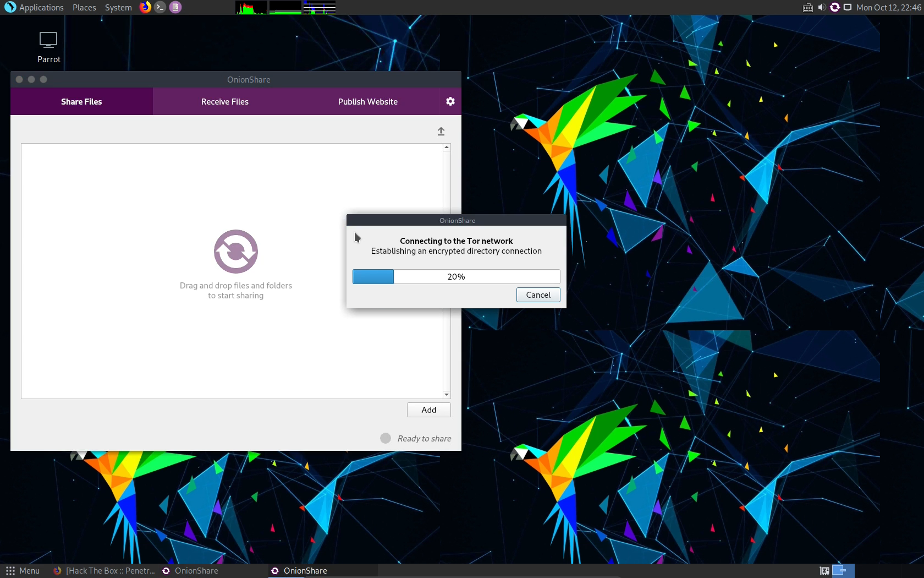
Task: Click the CPU load monitor graph
Action: pyautogui.click(x=251, y=7)
